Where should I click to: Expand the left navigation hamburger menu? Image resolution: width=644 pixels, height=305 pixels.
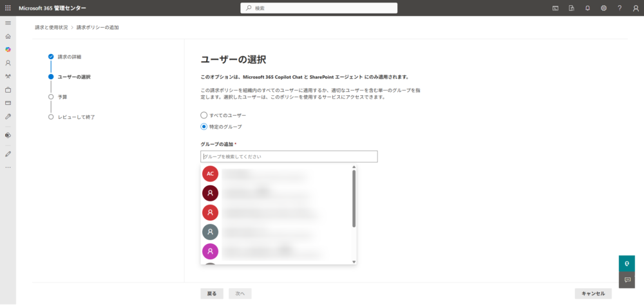point(8,23)
